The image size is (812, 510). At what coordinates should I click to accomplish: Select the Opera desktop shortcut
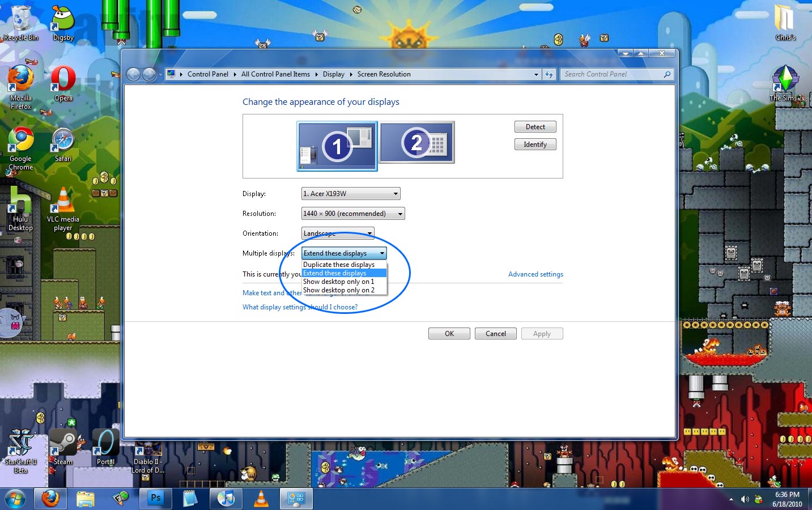(x=63, y=83)
